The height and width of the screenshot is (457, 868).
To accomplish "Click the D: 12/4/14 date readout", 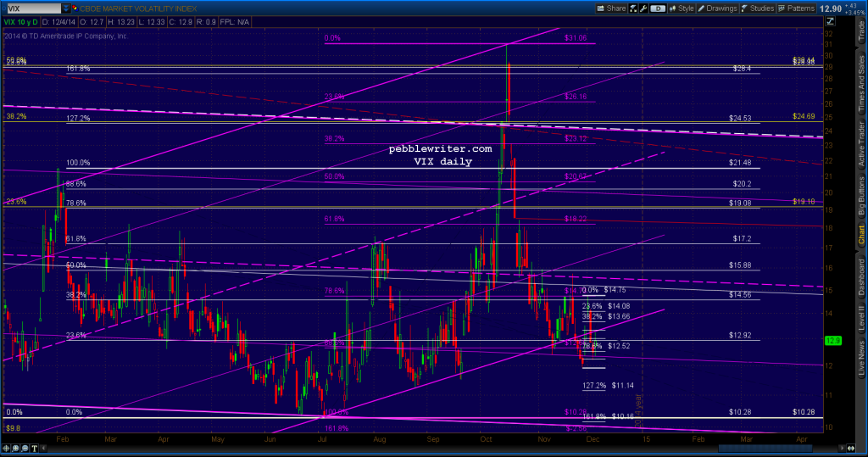I will click(x=59, y=22).
